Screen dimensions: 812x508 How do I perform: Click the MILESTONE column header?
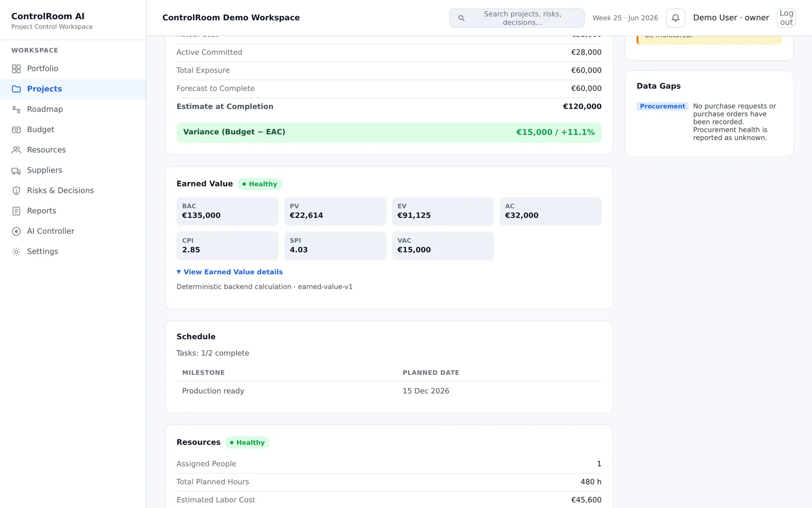coord(204,373)
